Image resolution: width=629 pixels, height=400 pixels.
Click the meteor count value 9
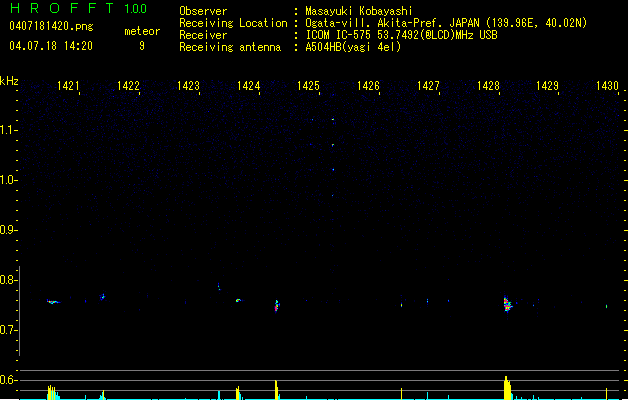tap(142, 46)
